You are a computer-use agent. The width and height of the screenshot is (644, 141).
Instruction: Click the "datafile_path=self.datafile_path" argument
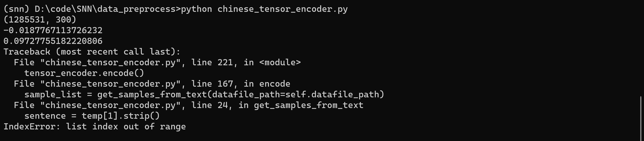[295, 95]
